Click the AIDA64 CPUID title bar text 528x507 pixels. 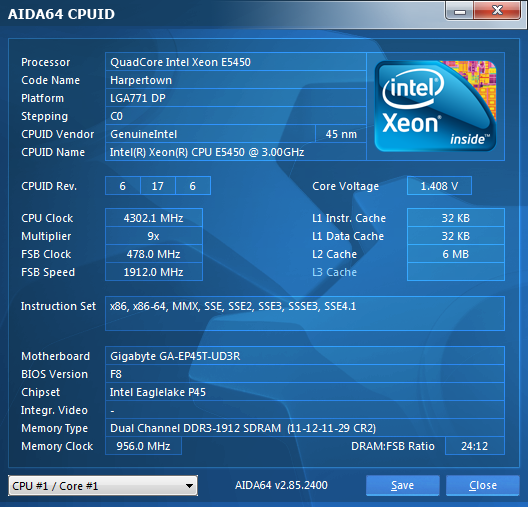coord(61,14)
